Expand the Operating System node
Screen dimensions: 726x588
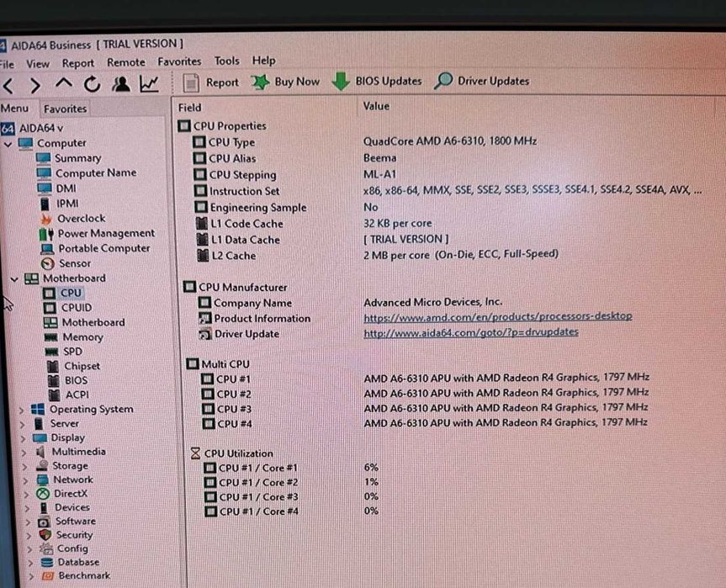21,411
